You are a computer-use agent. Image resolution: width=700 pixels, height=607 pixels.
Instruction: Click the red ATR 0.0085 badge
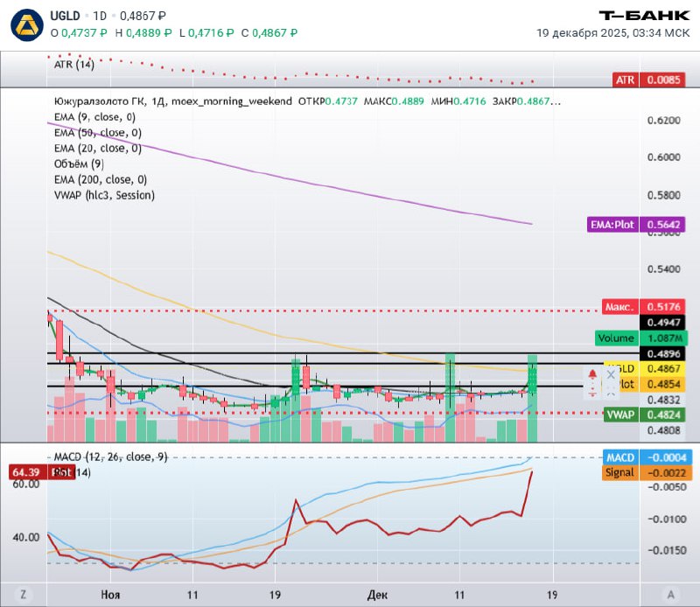point(648,80)
